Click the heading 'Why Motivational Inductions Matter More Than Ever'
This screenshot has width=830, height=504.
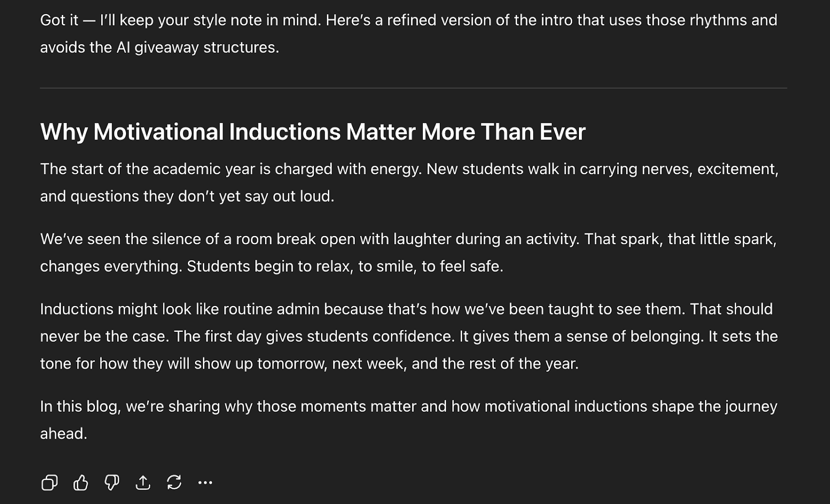[312, 132]
